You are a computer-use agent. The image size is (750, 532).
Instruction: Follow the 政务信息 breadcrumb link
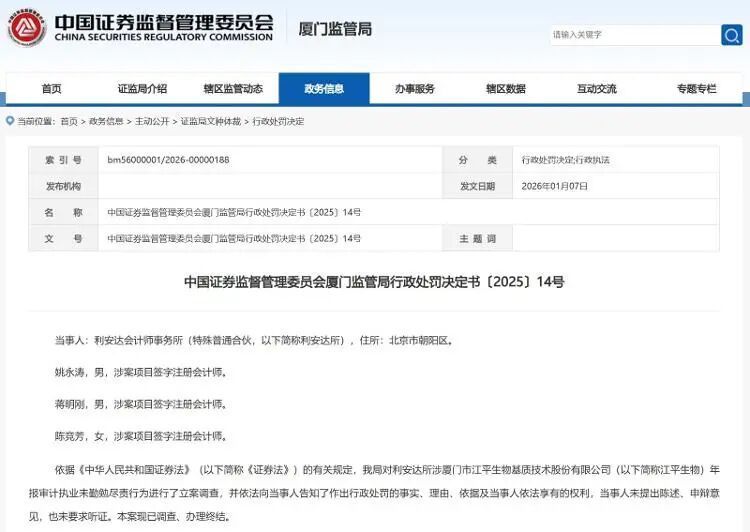pyautogui.click(x=106, y=121)
